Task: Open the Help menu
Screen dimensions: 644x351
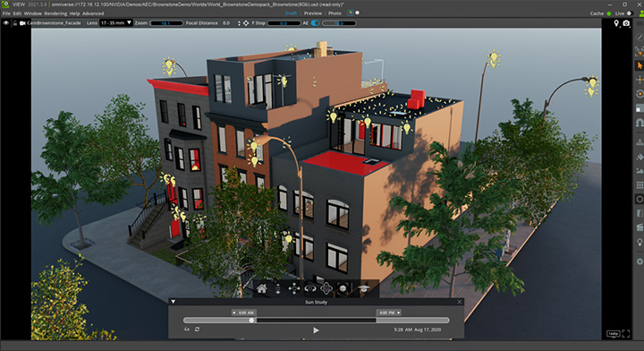Action: (74, 13)
